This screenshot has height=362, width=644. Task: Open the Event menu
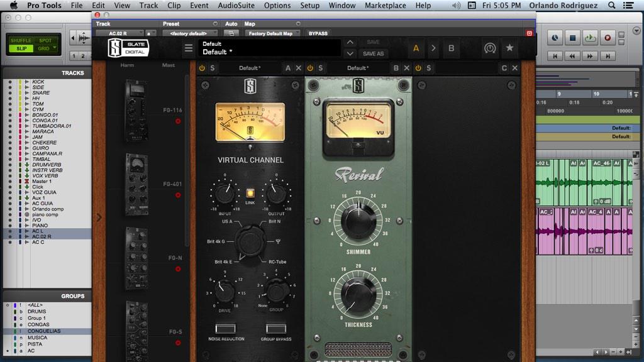(x=199, y=5)
